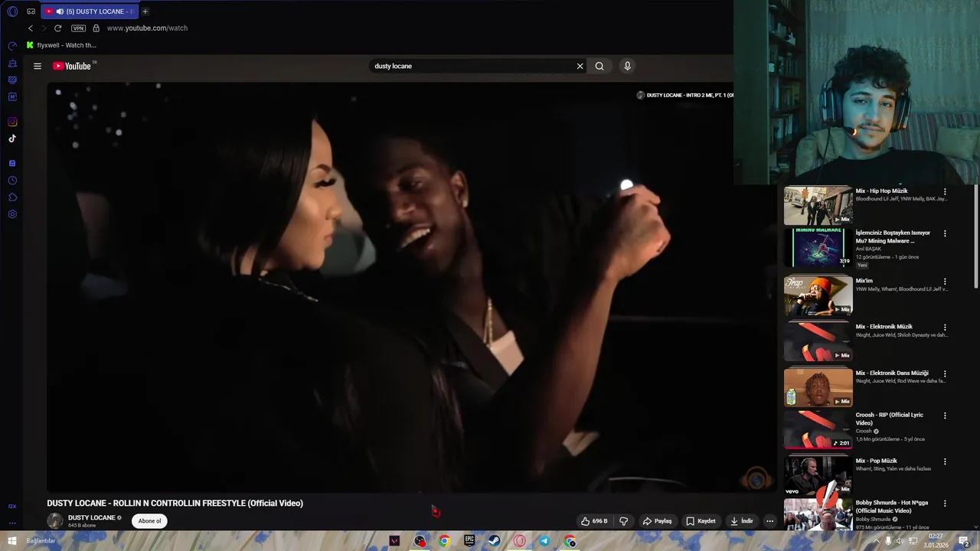Open the M mail icon in sidebar
Screen dimensions: 980x551
tap(12, 97)
